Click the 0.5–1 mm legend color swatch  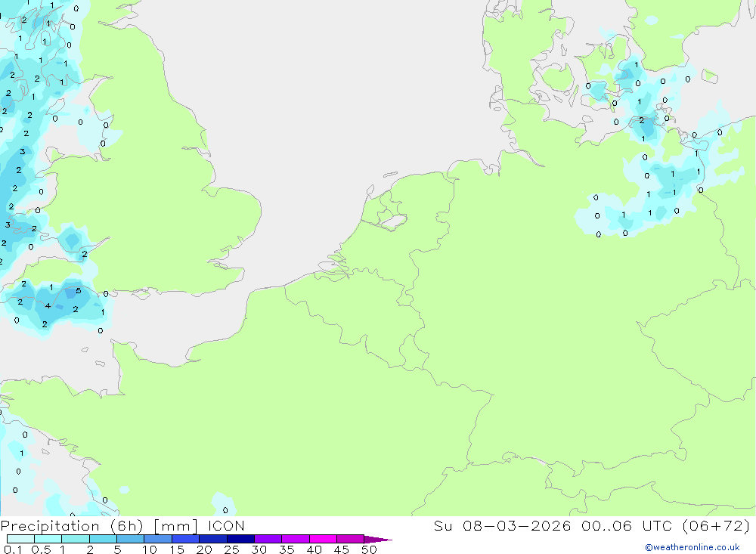(x=48, y=539)
